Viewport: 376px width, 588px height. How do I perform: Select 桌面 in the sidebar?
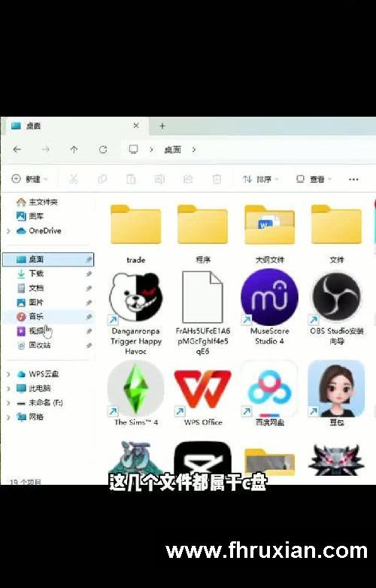[48, 259]
